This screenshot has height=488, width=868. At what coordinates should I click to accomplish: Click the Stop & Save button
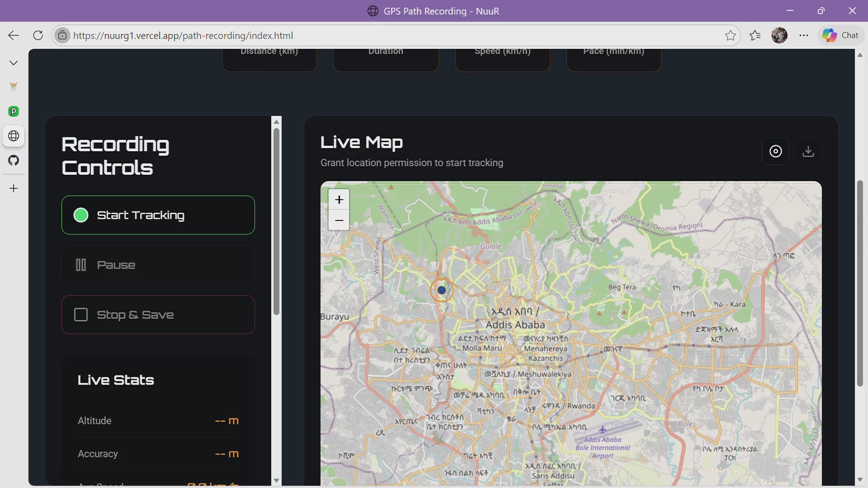click(158, 314)
